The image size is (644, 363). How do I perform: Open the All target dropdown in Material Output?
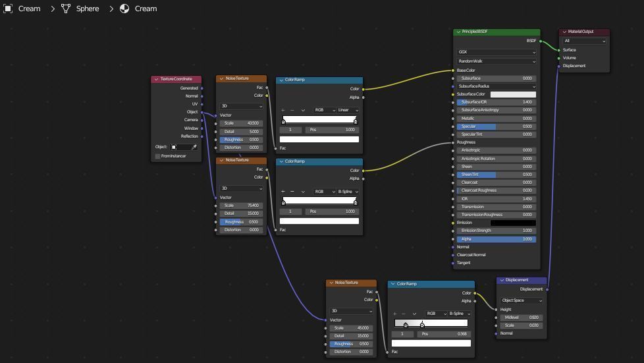pyautogui.click(x=585, y=41)
